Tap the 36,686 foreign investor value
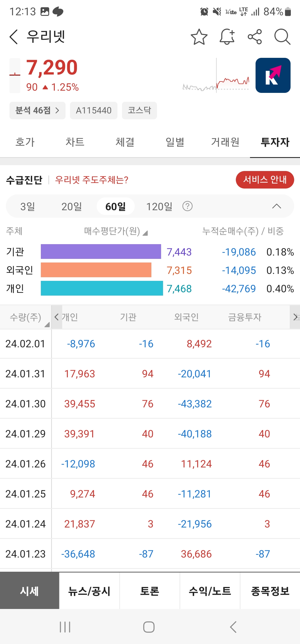This screenshot has width=300, height=644. [196, 554]
